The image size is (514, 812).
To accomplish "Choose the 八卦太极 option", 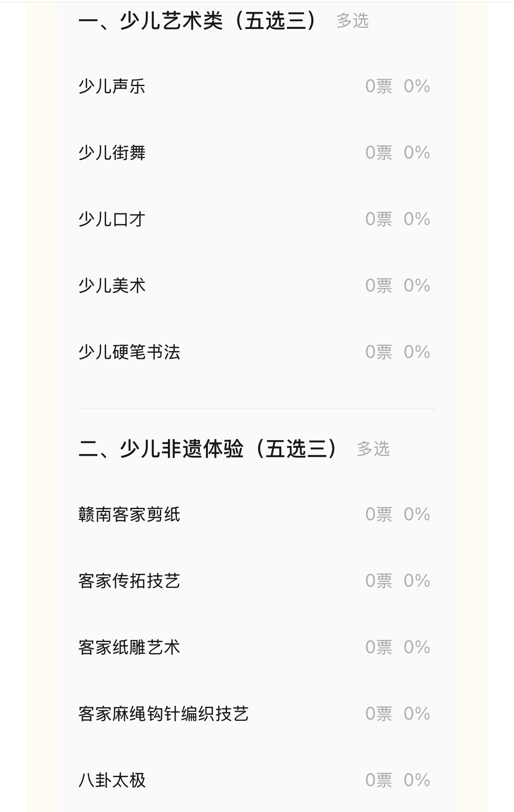I will pyautogui.click(x=257, y=780).
